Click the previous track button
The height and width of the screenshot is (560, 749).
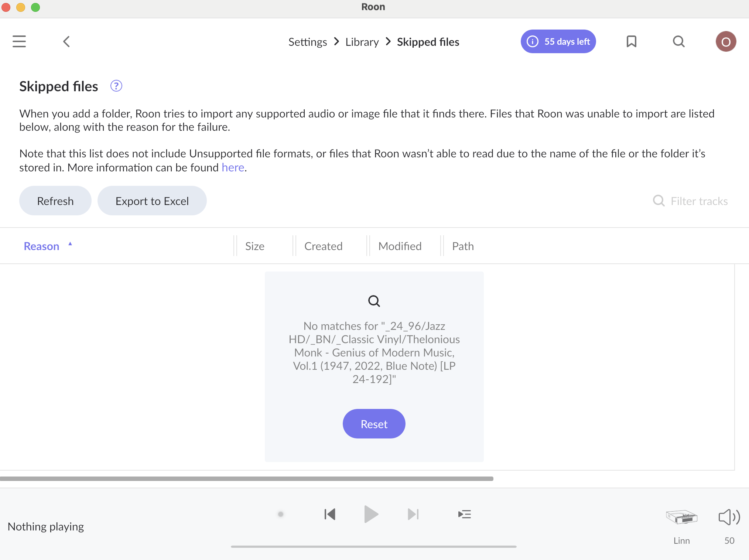[x=330, y=514]
